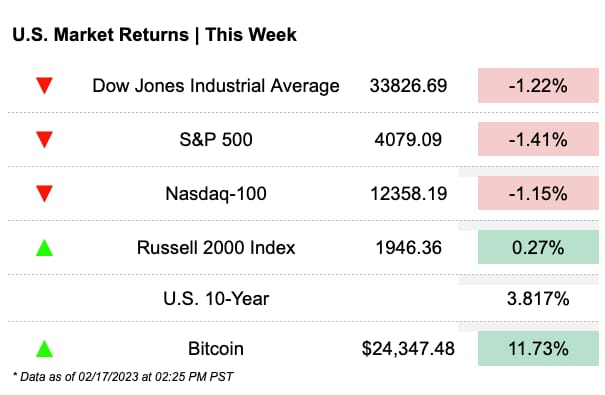Click the -1.22% red return cell
The image size is (605, 395).
(538, 86)
